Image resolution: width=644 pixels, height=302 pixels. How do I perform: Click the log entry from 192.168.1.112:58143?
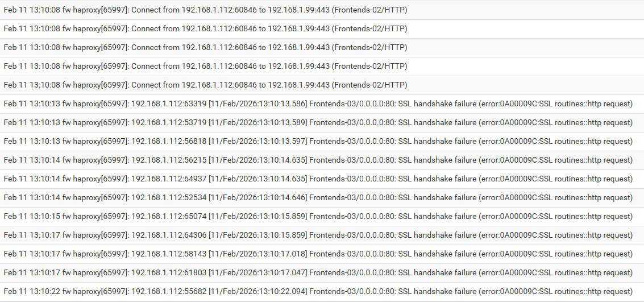click(318, 254)
